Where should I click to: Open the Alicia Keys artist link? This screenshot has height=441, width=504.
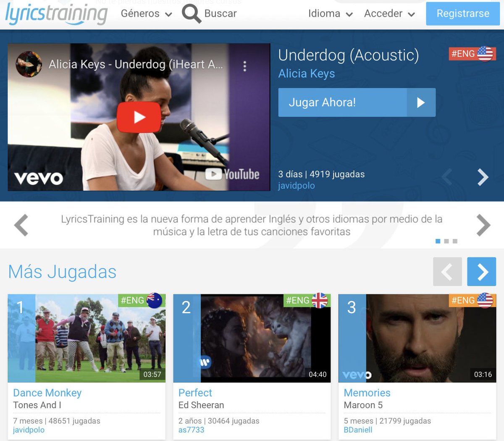coord(307,73)
